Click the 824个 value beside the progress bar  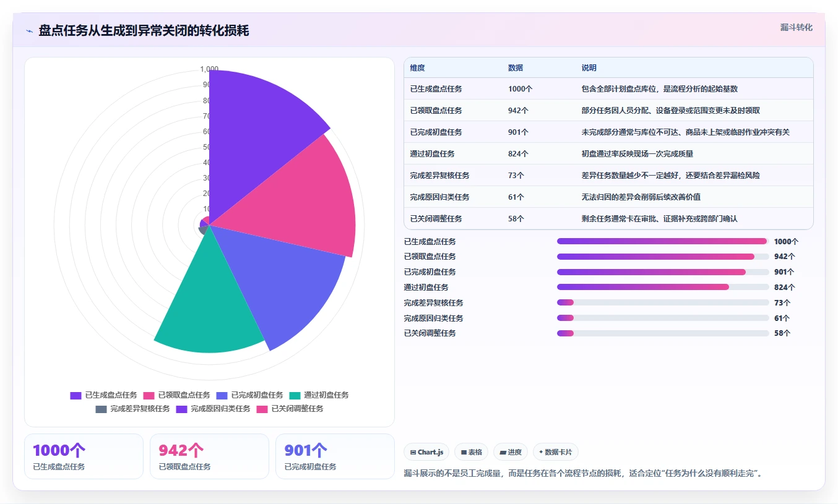[x=785, y=288]
